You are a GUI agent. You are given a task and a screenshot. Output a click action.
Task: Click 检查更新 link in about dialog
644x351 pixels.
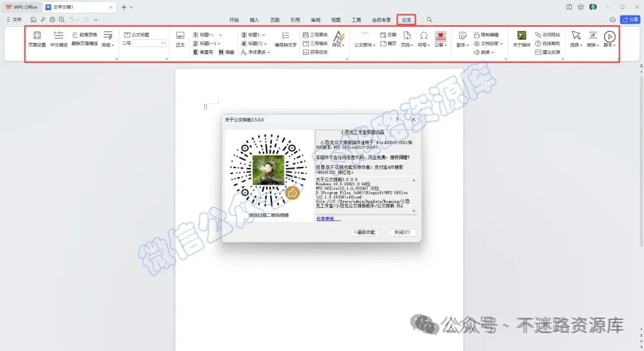[328, 219]
